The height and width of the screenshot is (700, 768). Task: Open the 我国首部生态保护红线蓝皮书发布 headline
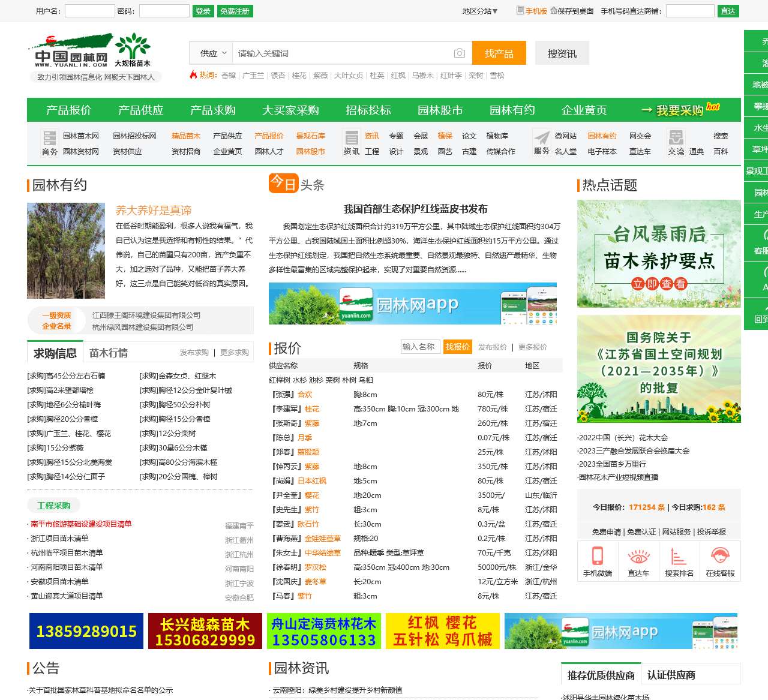point(415,209)
